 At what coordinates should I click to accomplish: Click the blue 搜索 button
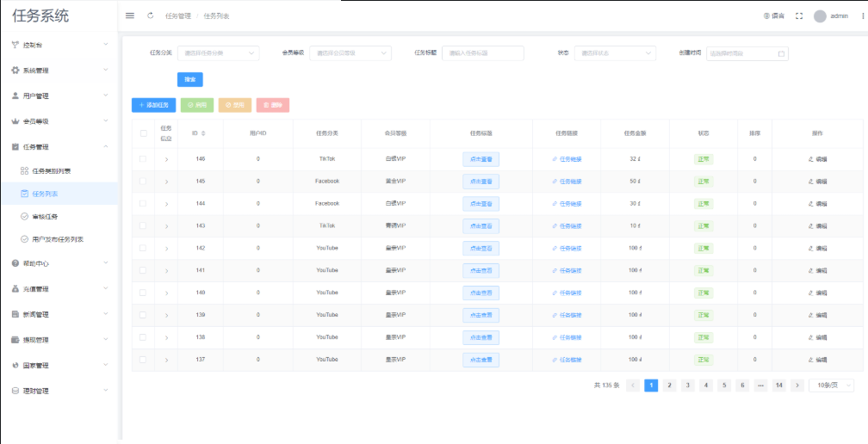pyautogui.click(x=189, y=80)
